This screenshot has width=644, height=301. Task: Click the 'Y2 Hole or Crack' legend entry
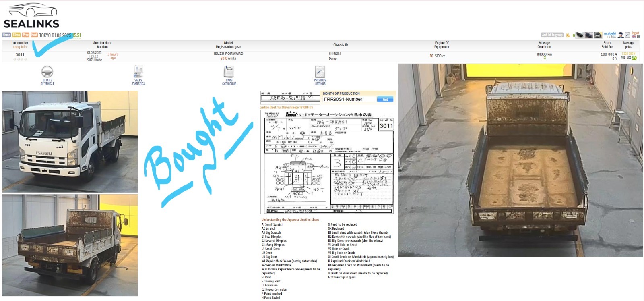pos(341,249)
